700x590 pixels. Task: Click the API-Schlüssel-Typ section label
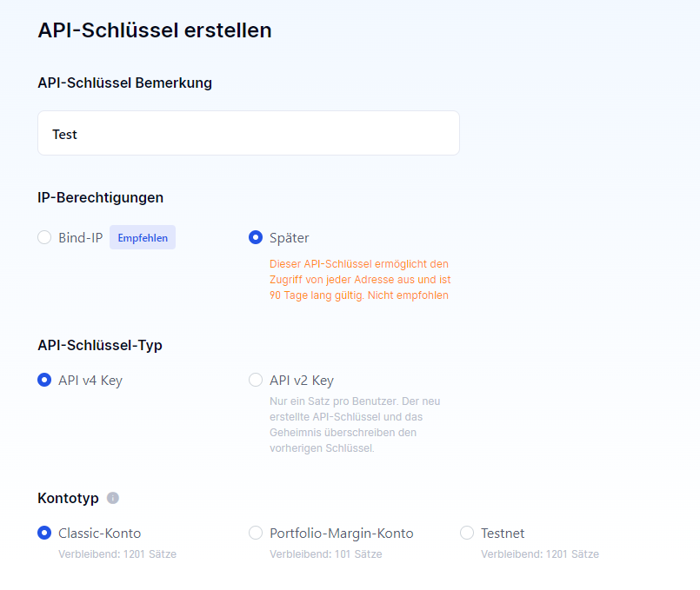pos(100,345)
